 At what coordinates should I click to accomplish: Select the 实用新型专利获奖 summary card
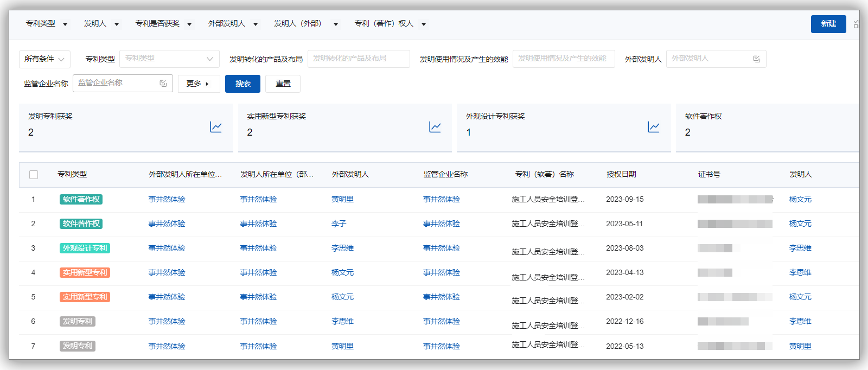[x=345, y=127]
